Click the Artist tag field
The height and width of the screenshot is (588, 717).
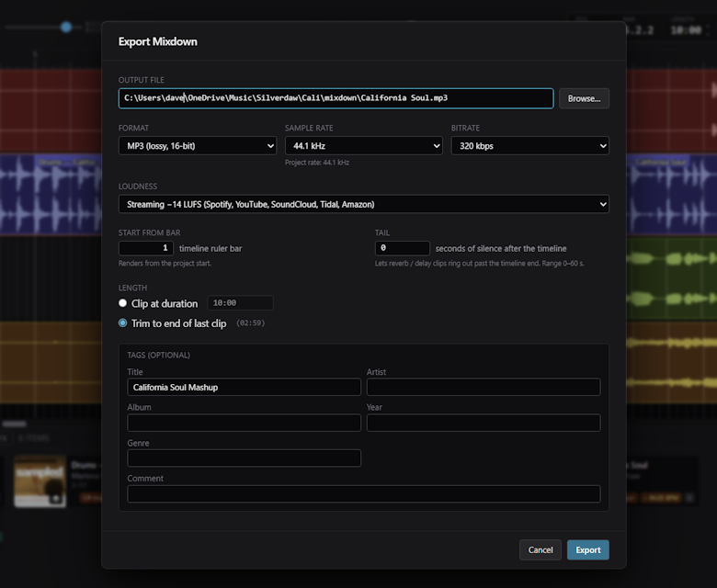[x=484, y=387]
